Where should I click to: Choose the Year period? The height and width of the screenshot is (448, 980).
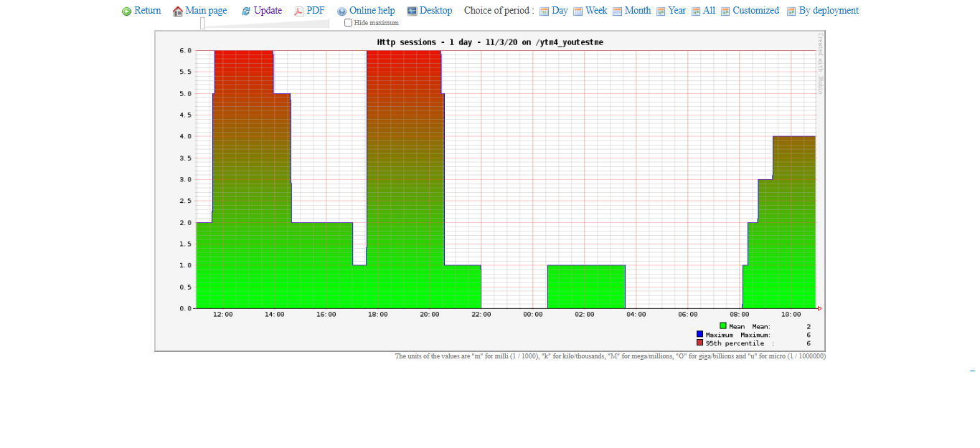pyautogui.click(x=677, y=11)
